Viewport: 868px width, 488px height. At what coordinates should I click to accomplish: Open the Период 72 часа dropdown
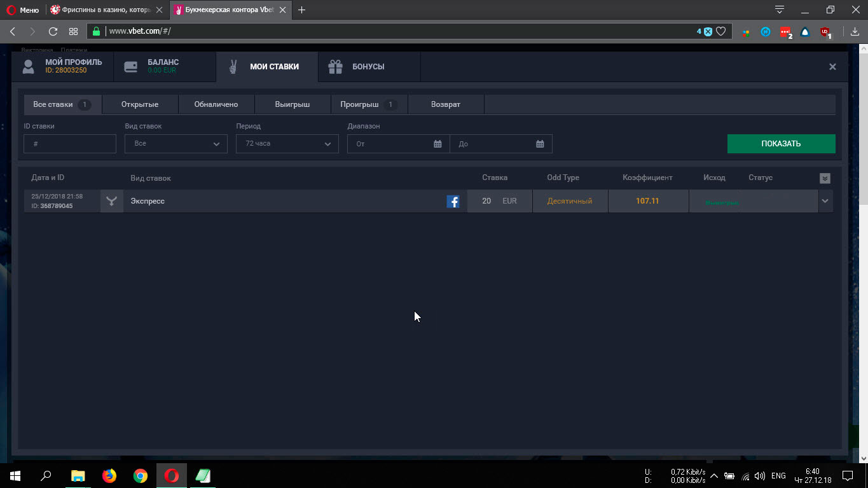pos(287,144)
